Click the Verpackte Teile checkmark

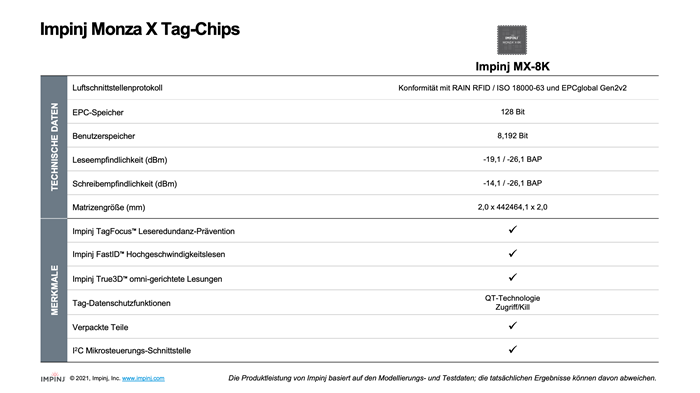pyautogui.click(x=512, y=326)
